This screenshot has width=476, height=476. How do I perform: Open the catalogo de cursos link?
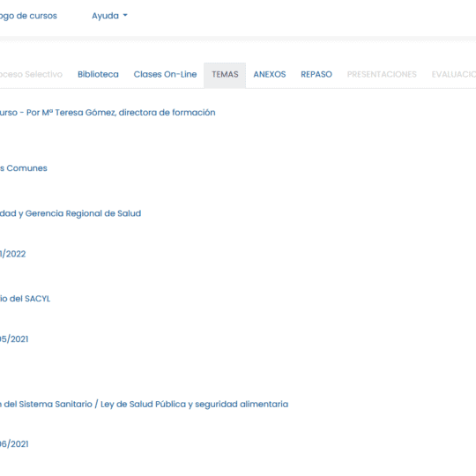point(28,16)
